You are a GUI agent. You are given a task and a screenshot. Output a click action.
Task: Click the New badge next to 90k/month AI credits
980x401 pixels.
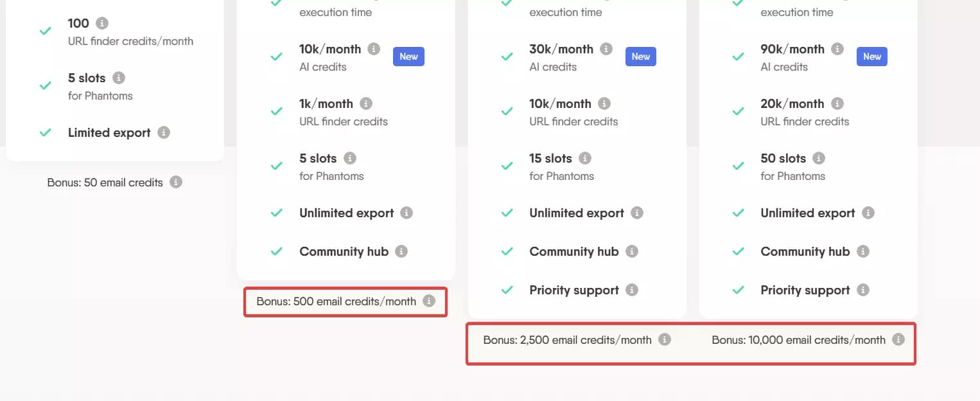point(871,56)
